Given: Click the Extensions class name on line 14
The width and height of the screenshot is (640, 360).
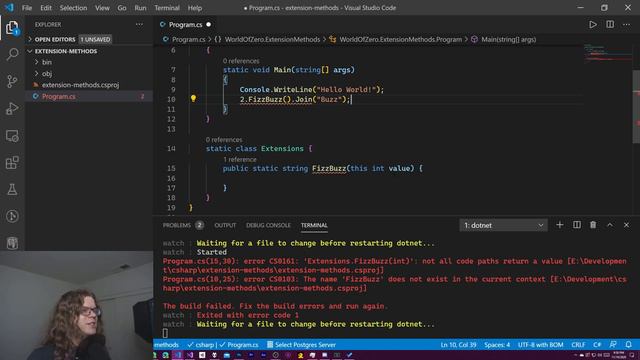Looking at the screenshot, I should (x=282, y=149).
